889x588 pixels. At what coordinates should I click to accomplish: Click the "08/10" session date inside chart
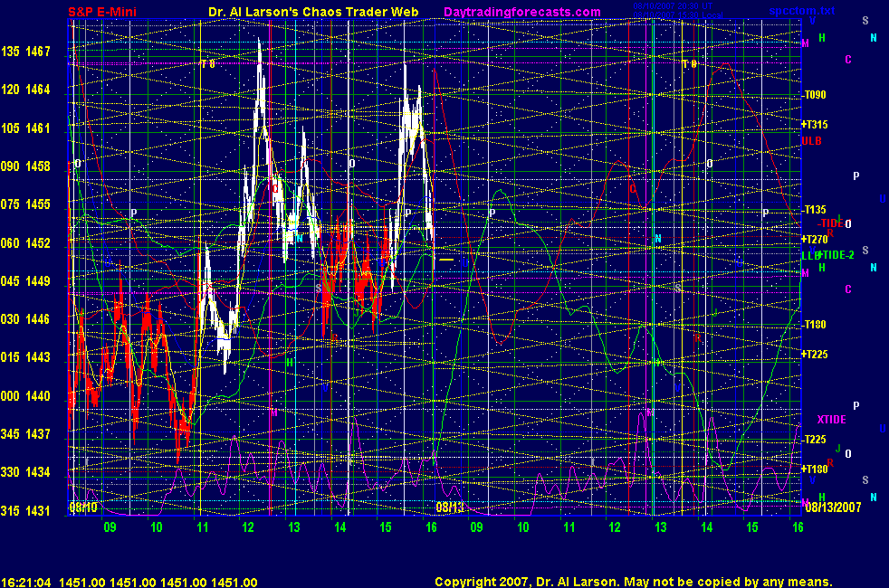tap(83, 507)
